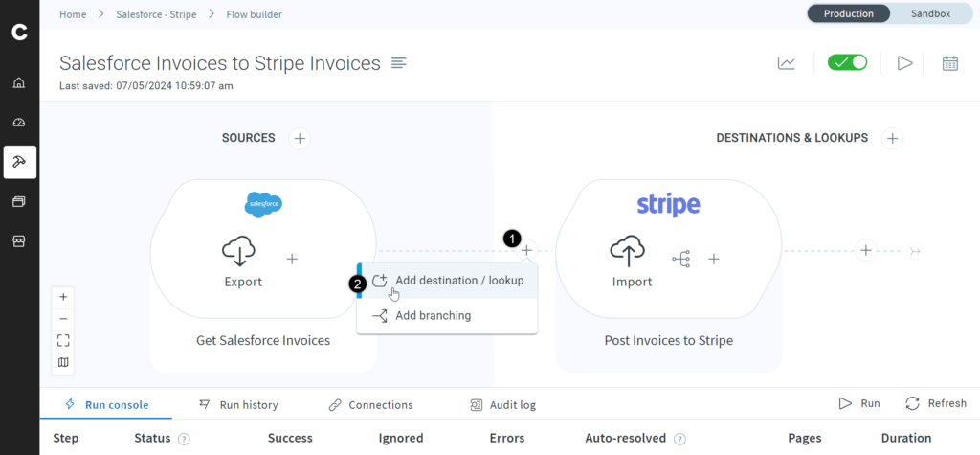Choose Add branching from menu
Image resolution: width=980 pixels, height=455 pixels.
point(448,315)
